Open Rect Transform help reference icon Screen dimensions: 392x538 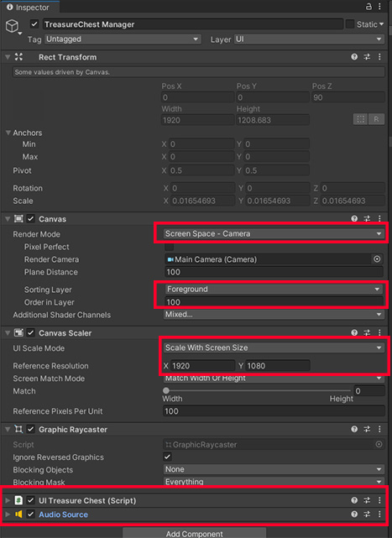pos(354,57)
